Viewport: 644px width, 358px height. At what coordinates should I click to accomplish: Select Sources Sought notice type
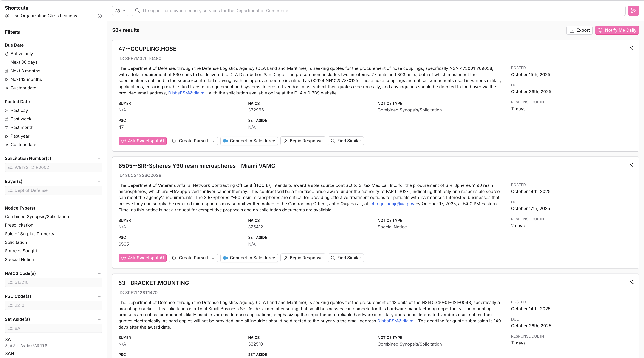click(x=21, y=251)
